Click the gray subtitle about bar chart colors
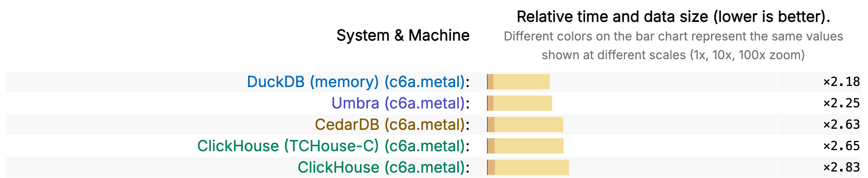Image resolution: width=868 pixels, height=178 pixels. [x=673, y=45]
